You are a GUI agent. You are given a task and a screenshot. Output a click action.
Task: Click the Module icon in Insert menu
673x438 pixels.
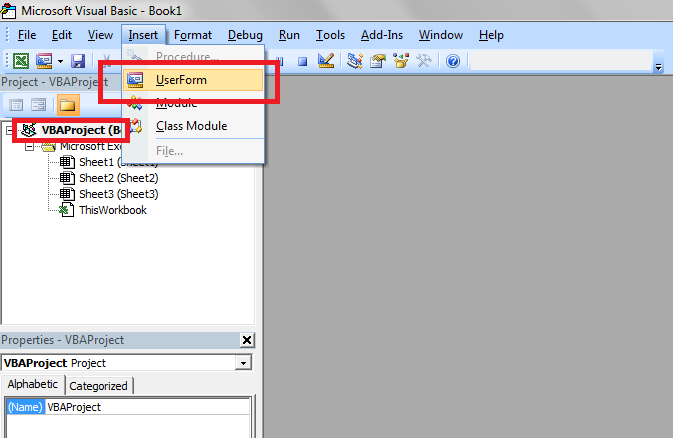[x=135, y=103]
